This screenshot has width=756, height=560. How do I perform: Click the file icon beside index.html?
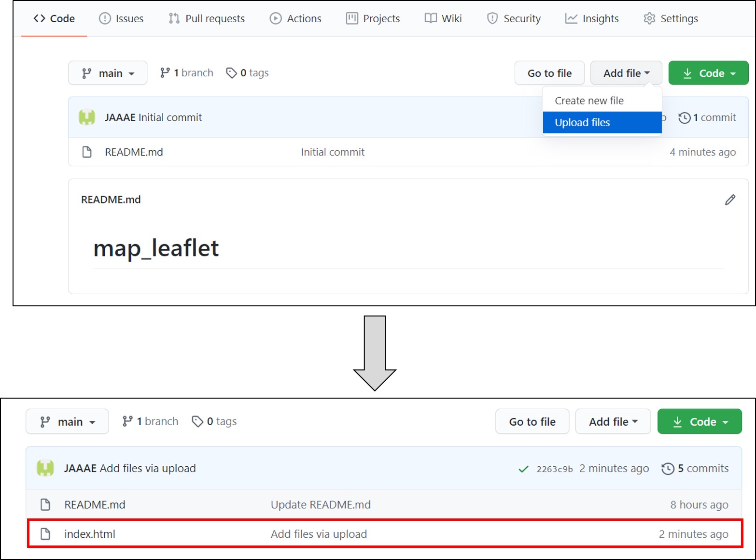(45, 534)
